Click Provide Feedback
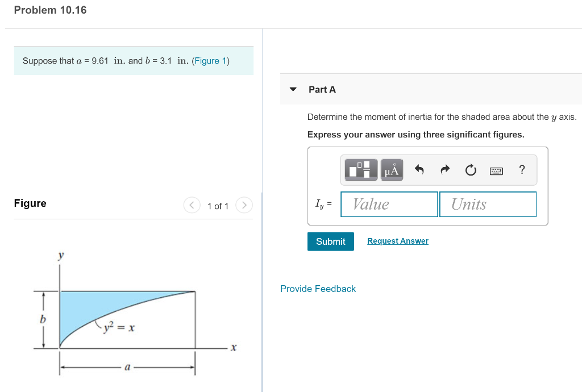This screenshot has width=582, height=392. pos(318,289)
